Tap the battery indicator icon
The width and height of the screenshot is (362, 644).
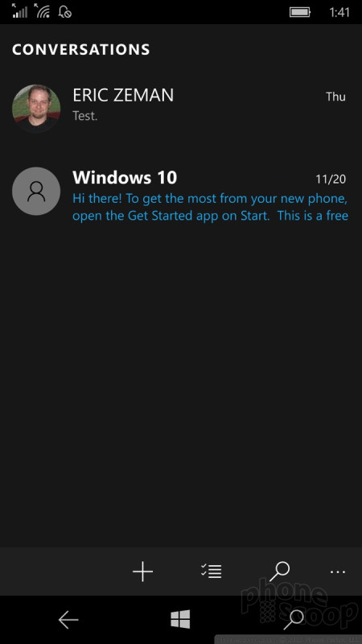point(300,12)
